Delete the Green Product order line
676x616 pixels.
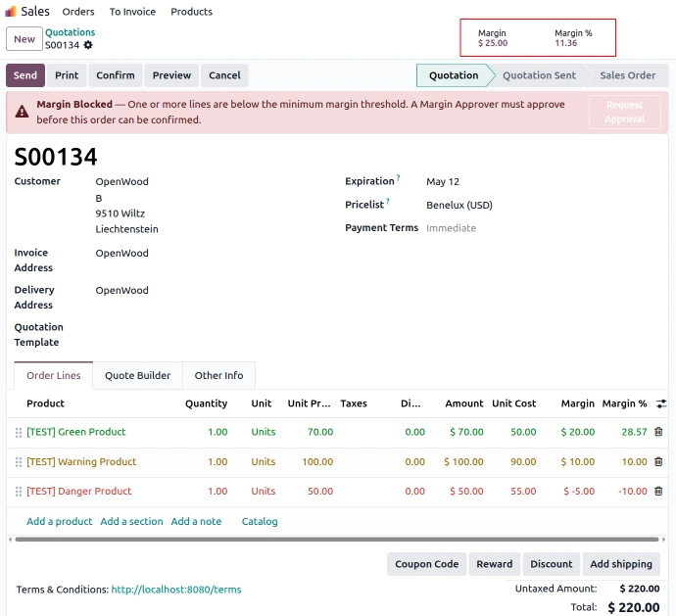coord(658,432)
